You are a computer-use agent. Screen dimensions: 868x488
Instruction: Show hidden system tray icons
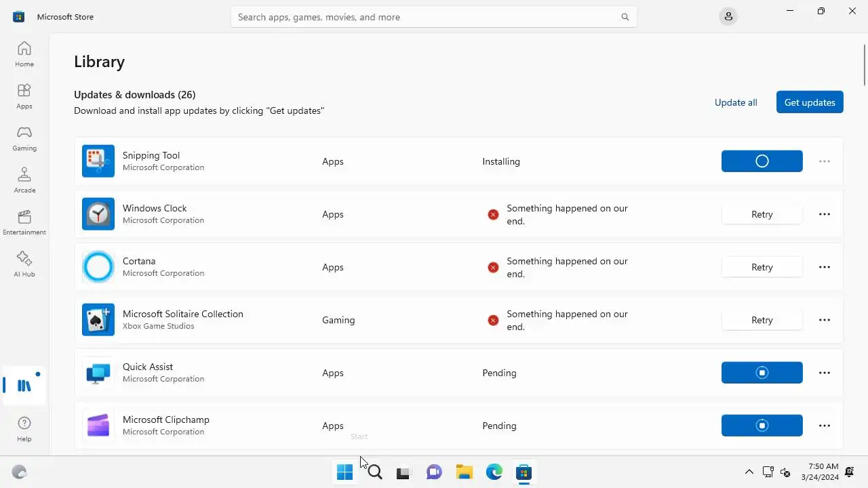[x=749, y=472]
